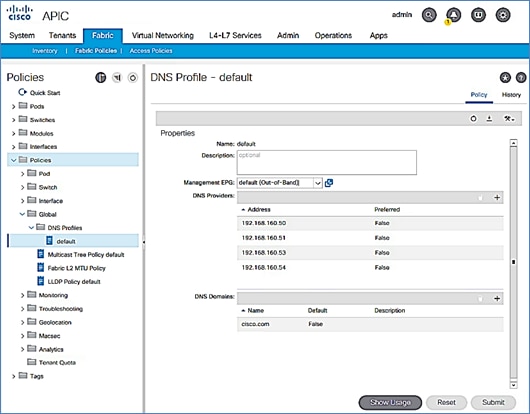530x414 pixels.
Task: Add a new DNS Provider
Action: click(x=497, y=197)
